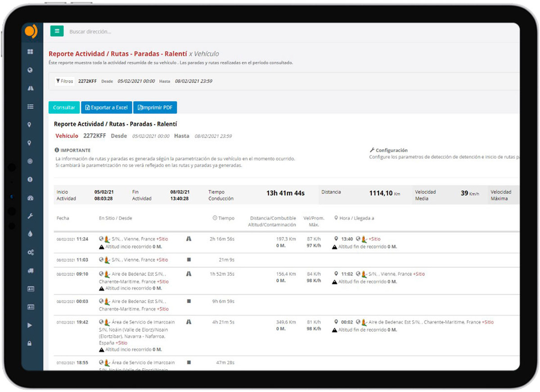Open the speedometer gauge icon in sidebar

[x=30, y=198]
